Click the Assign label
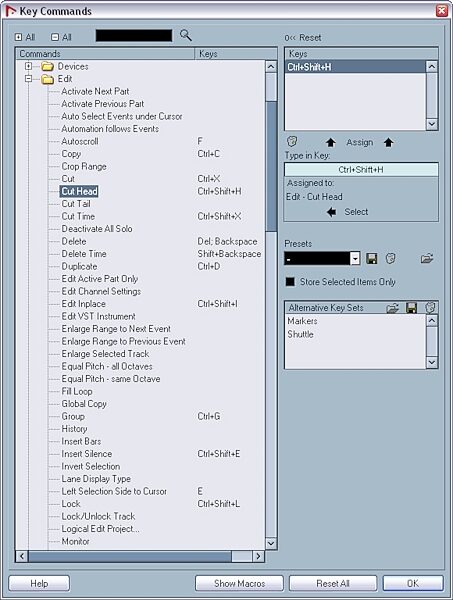The width and height of the screenshot is (453, 600). (360, 142)
